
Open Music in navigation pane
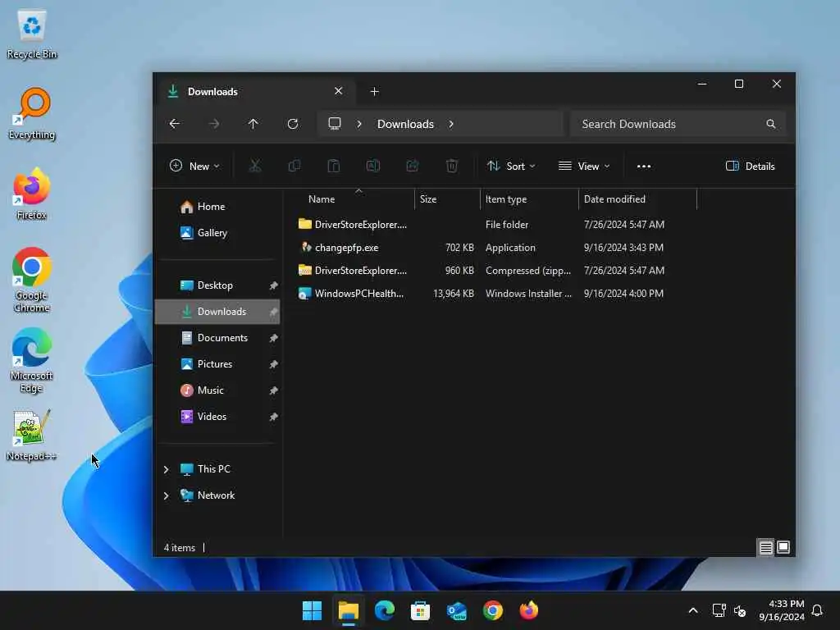point(210,390)
